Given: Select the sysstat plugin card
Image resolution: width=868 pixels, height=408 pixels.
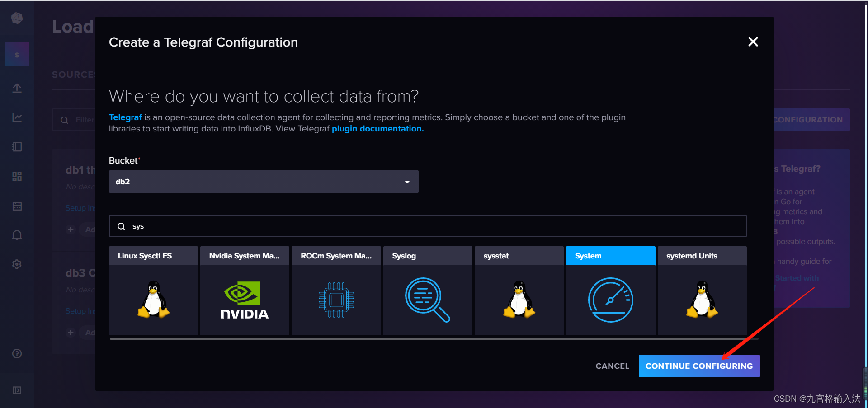Looking at the screenshot, I should 519,291.
